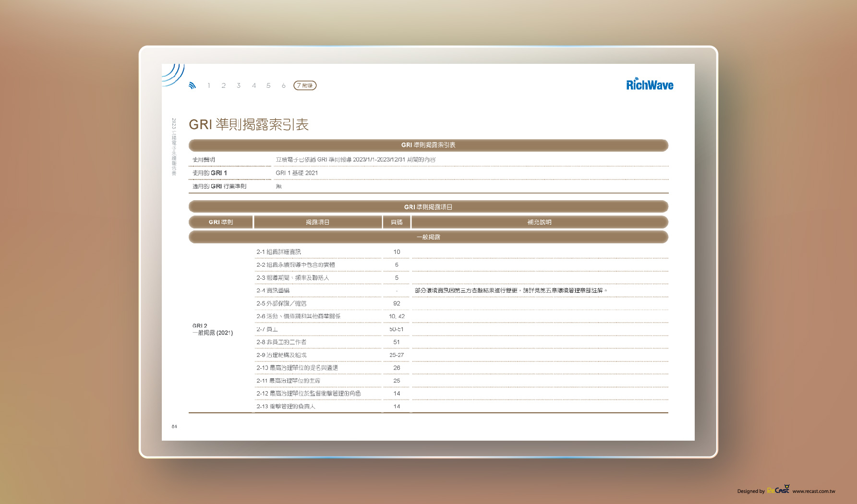This screenshot has height=504, width=857.
Task: Select the active '7 附錄' chapter tab
Action: click(x=305, y=85)
